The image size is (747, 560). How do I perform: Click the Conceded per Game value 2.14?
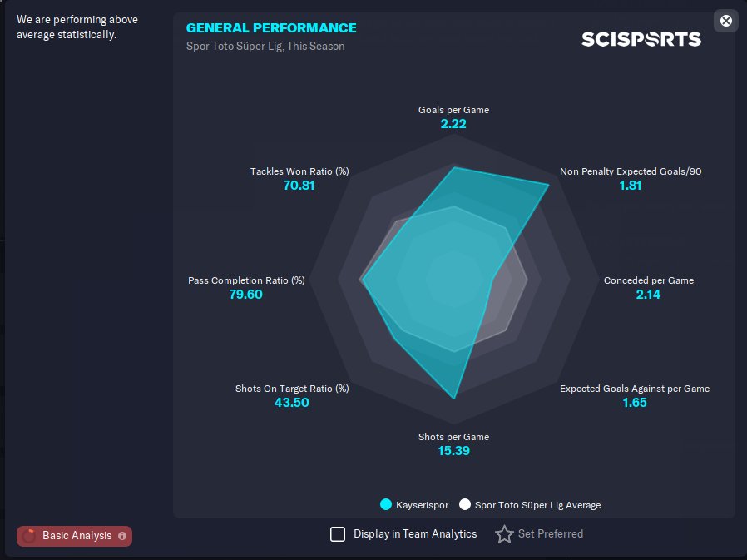pyautogui.click(x=648, y=294)
